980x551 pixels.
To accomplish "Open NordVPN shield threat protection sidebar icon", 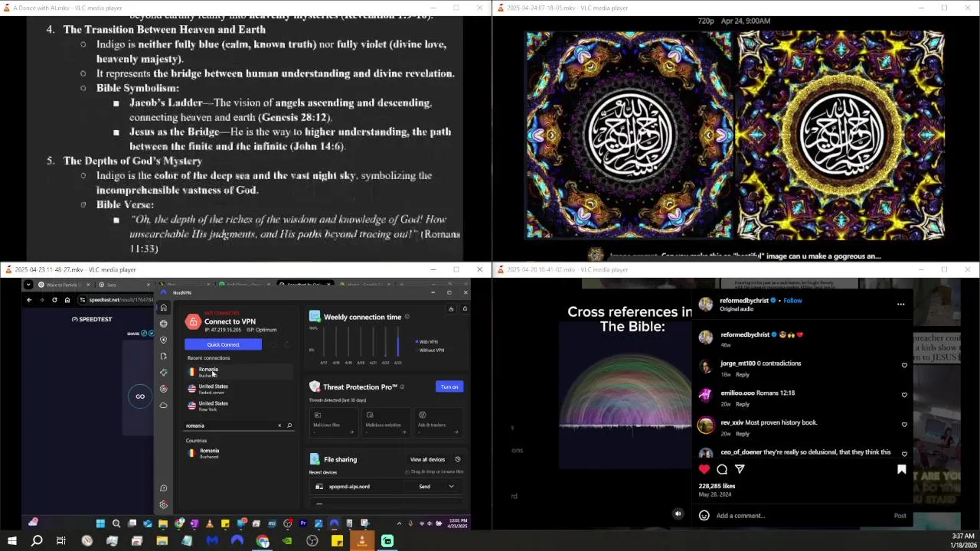I will (163, 340).
